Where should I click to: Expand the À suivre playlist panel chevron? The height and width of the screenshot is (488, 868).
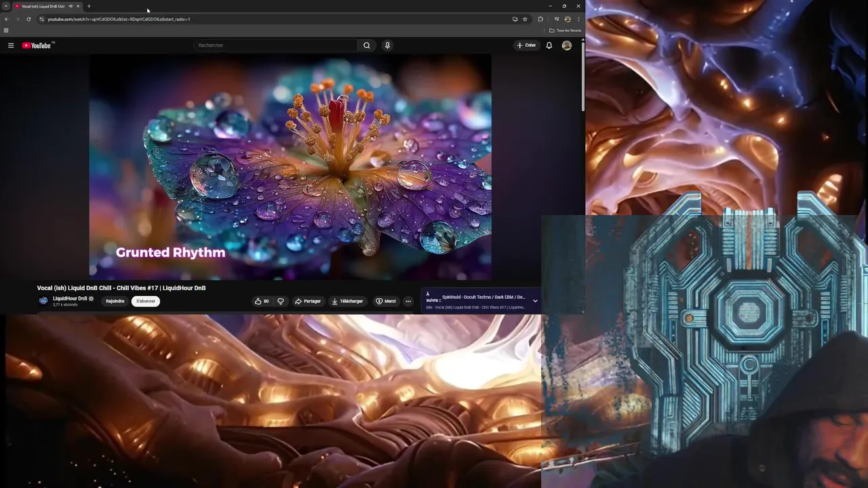pos(535,301)
